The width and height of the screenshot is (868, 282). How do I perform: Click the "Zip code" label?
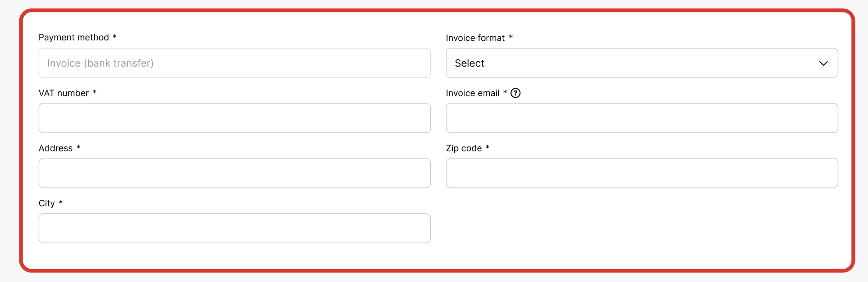click(x=463, y=148)
